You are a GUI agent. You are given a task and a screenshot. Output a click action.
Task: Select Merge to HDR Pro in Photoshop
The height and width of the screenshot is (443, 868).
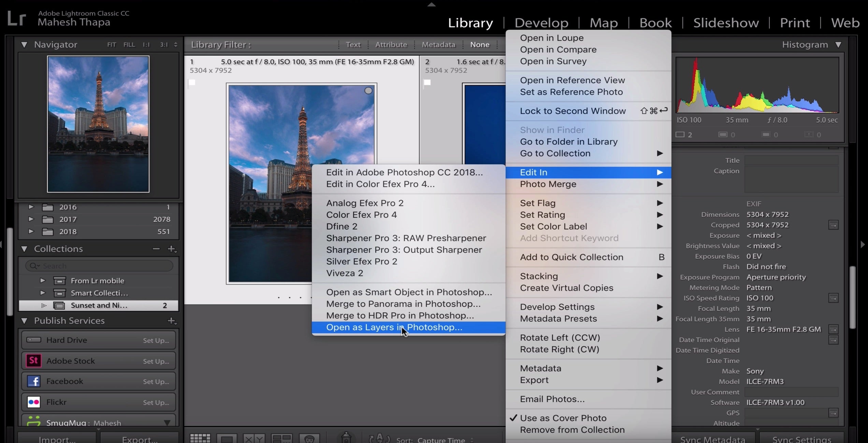click(x=408, y=316)
